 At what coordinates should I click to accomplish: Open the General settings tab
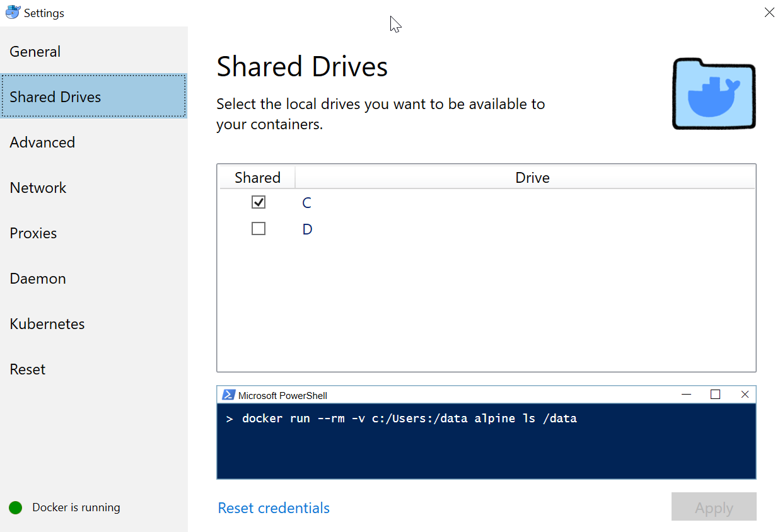(x=35, y=52)
